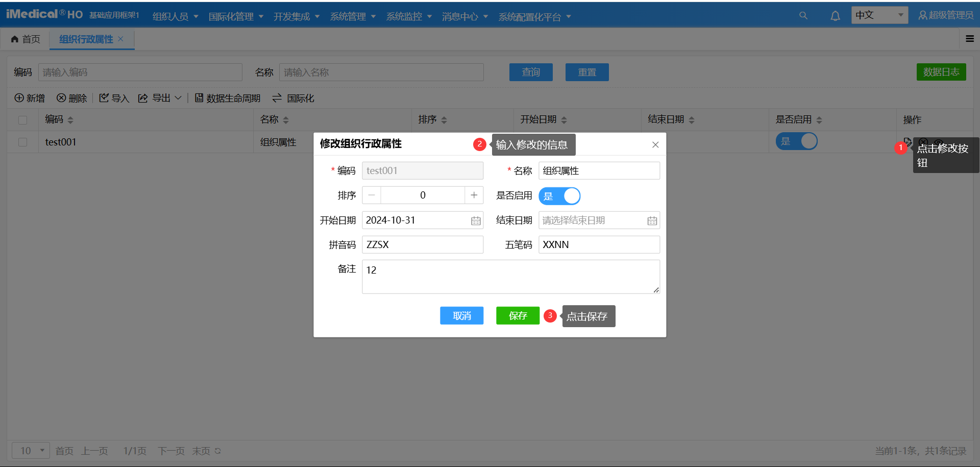Open 数据生命周期 from the toolbar

tap(228, 98)
